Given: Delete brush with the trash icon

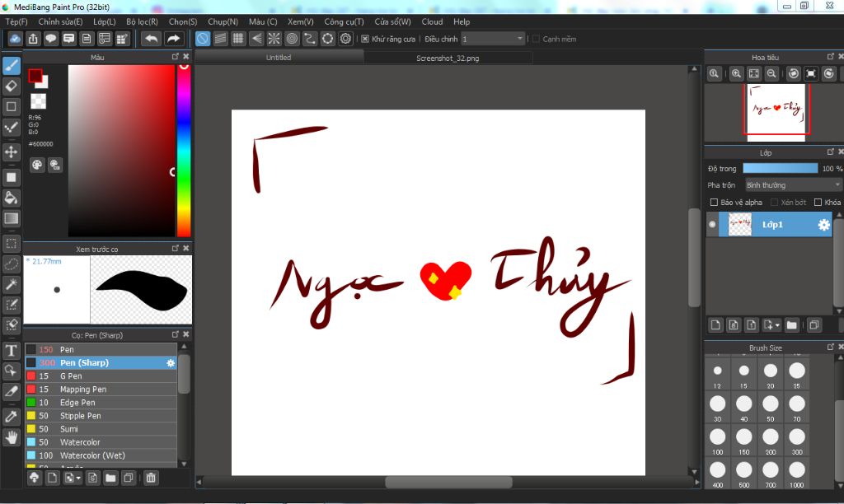Looking at the screenshot, I should 151,478.
